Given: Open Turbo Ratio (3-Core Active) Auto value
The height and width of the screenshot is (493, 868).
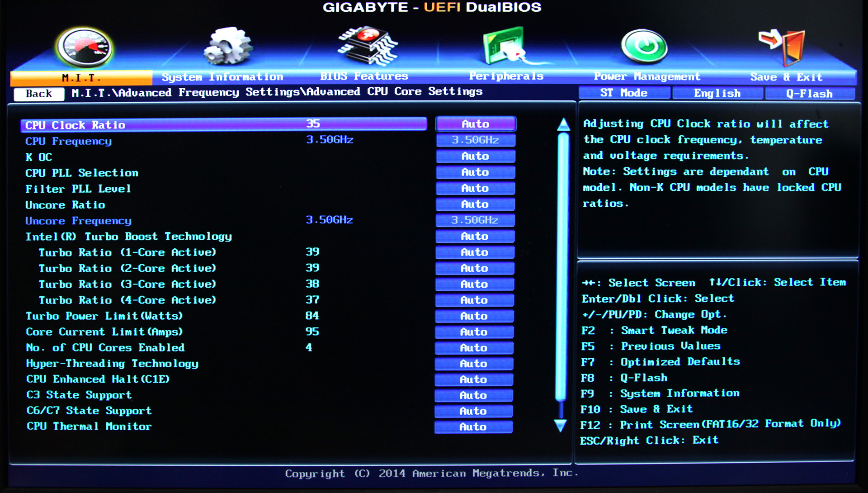Looking at the screenshot, I should 474,284.
